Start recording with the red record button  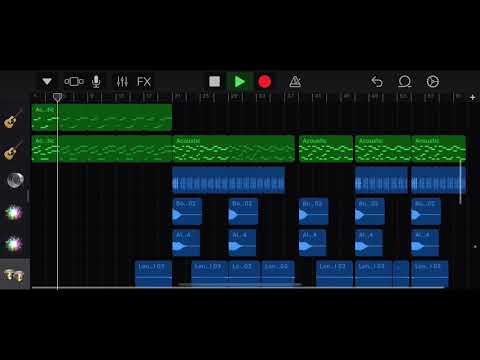(265, 82)
